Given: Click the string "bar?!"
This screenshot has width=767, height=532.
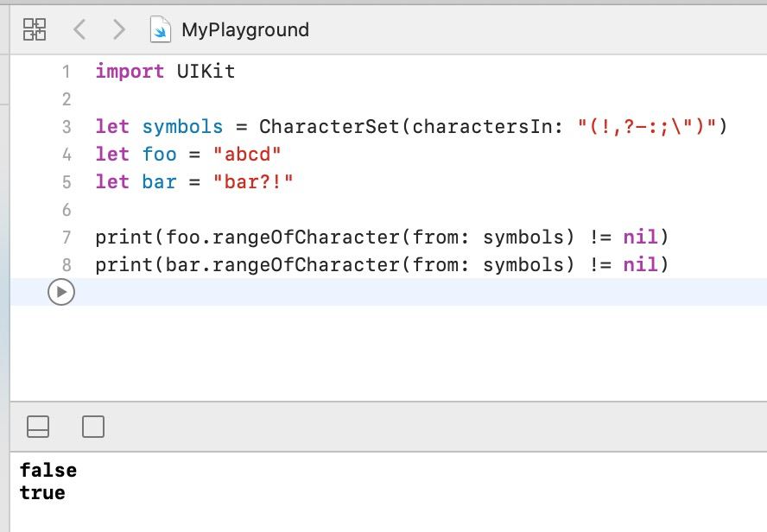Looking at the screenshot, I should pos(253,182).
